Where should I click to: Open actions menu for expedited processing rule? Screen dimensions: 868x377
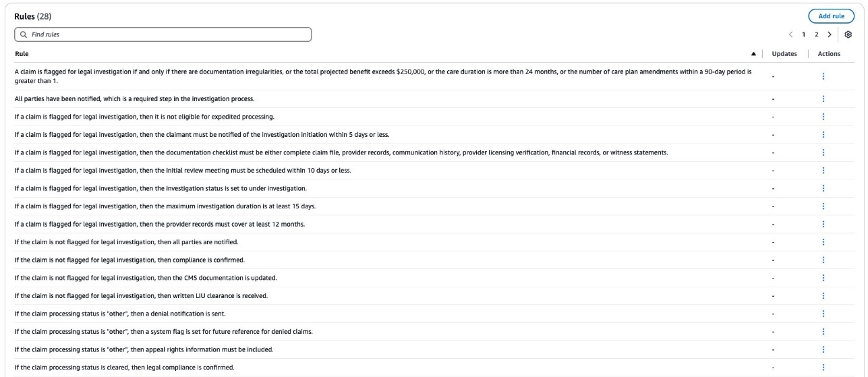pos(823,117)
